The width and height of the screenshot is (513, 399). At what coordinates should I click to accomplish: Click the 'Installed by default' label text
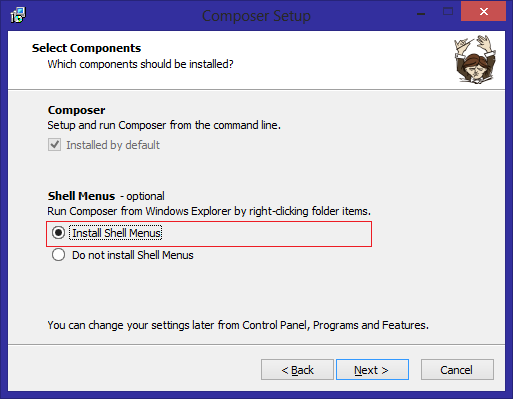pyautogui.click(x=113, y=145)
